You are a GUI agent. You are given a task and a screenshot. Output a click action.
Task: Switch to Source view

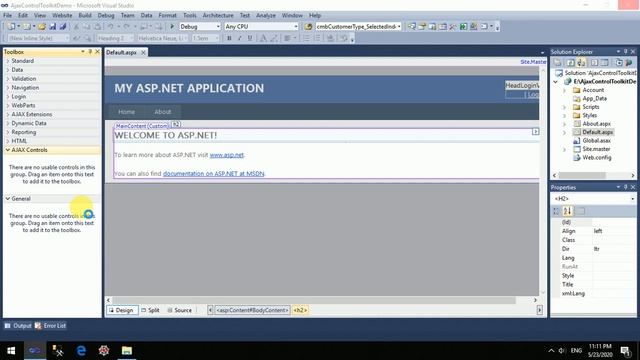180,310
